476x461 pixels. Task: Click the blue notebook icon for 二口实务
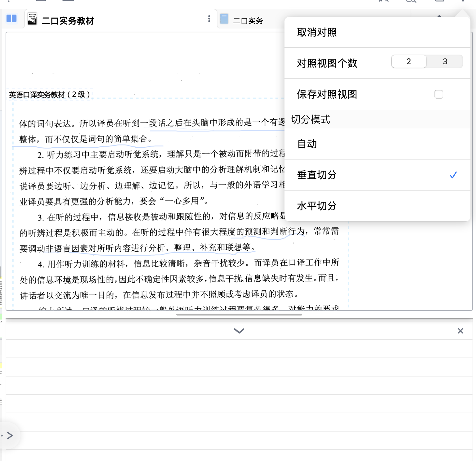tap(224, 19)
